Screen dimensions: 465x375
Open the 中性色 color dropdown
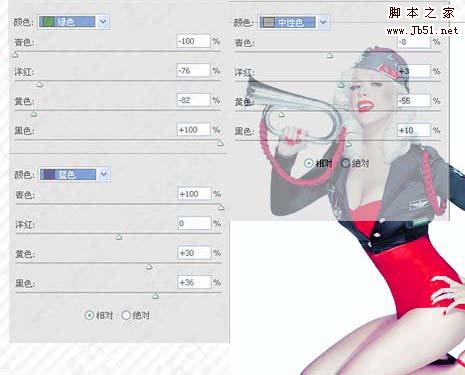pos(294,22)
